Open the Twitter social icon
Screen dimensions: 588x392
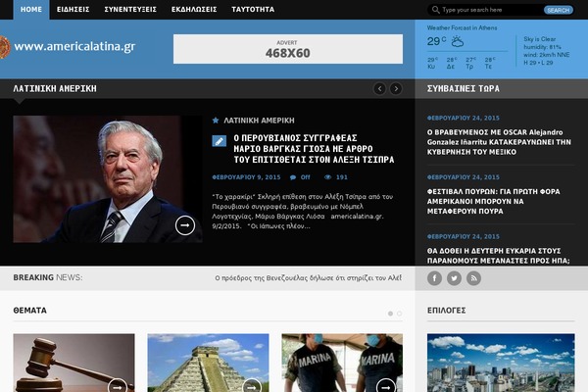point(454,278)
